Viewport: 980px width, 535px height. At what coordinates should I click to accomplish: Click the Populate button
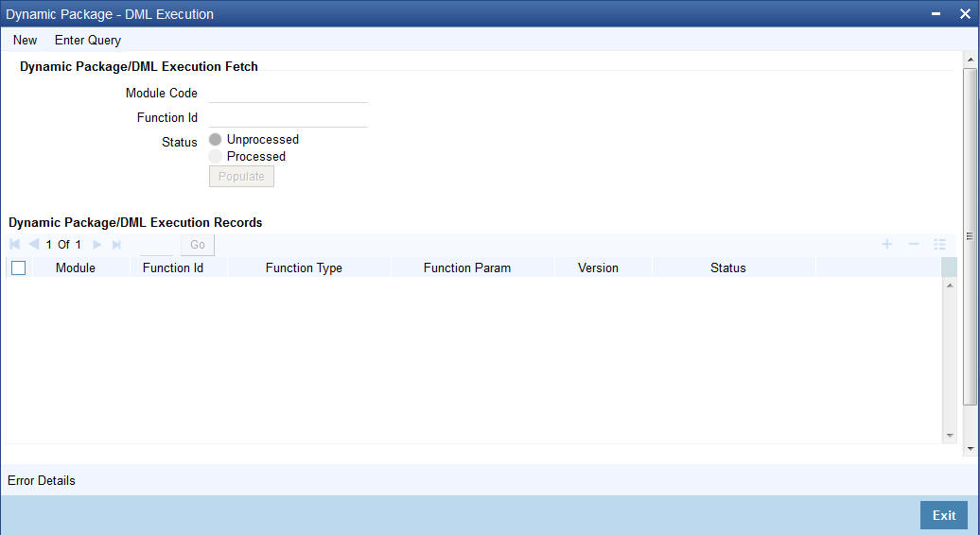coord(241,176)
